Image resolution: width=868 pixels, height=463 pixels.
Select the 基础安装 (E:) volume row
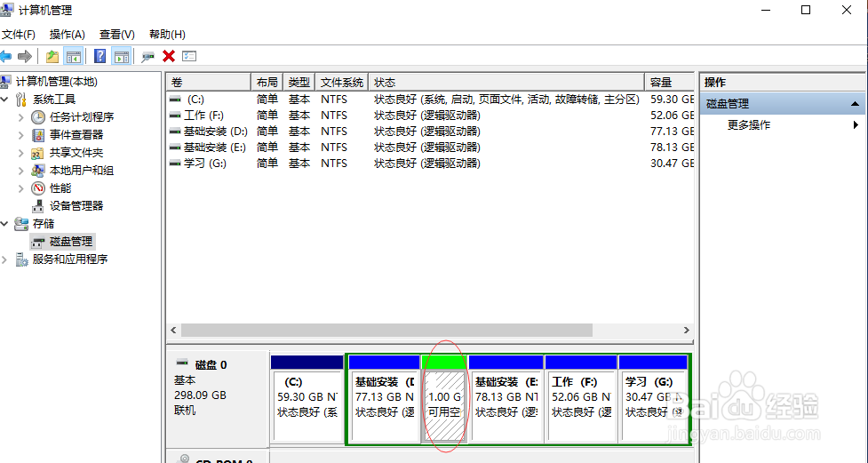(x=431, y=148)
